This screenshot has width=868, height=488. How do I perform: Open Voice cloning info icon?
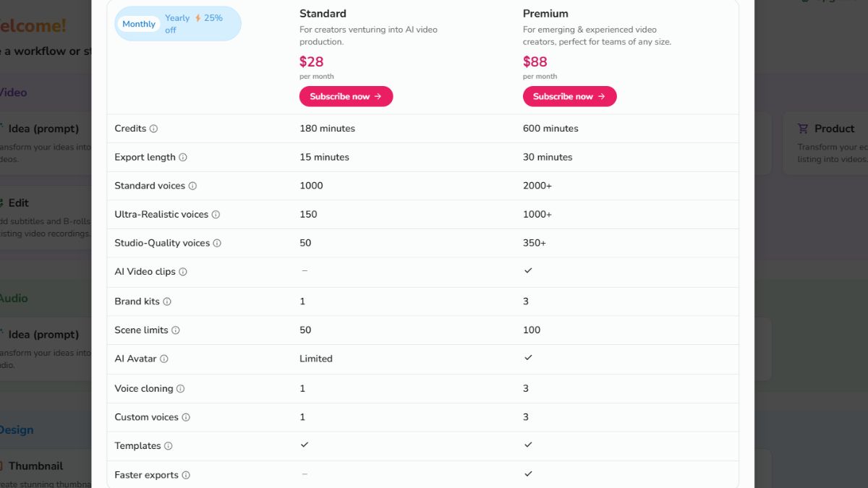[x=181, y=389]
